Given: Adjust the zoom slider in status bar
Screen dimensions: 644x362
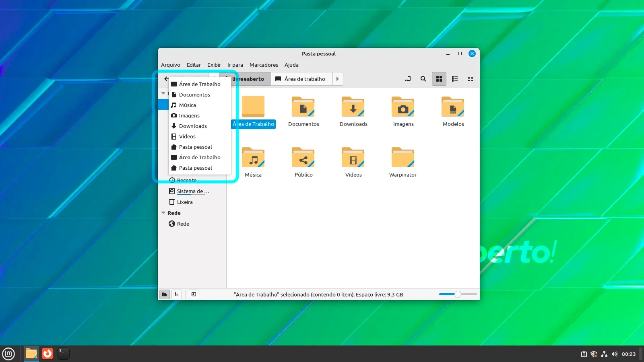Looking at the screenshot, I should 458,294.
